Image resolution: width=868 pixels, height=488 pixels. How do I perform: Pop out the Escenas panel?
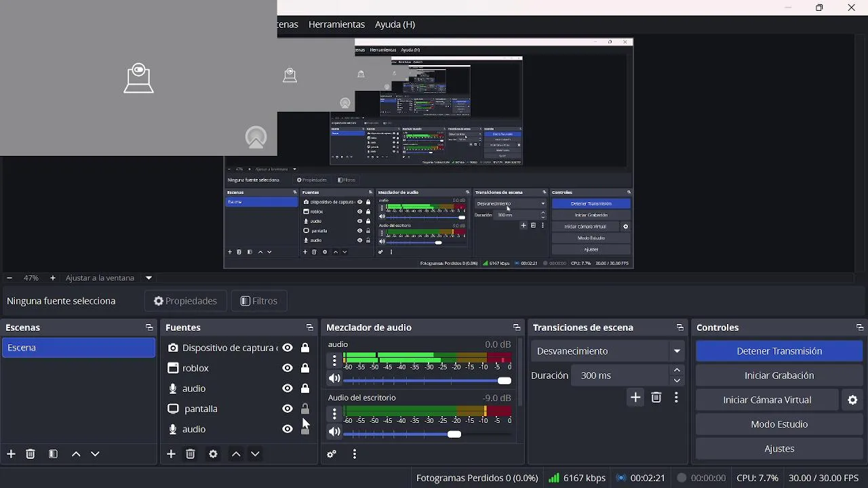click(149, 327)
